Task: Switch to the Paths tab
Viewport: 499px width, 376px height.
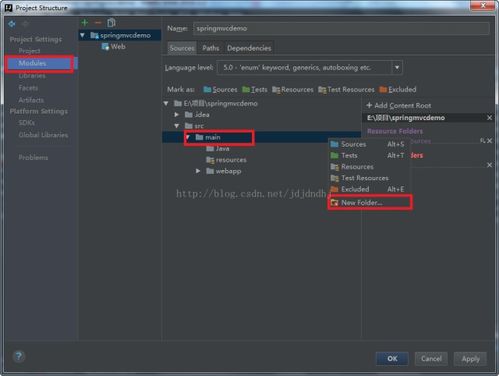Action: [211, 48]
